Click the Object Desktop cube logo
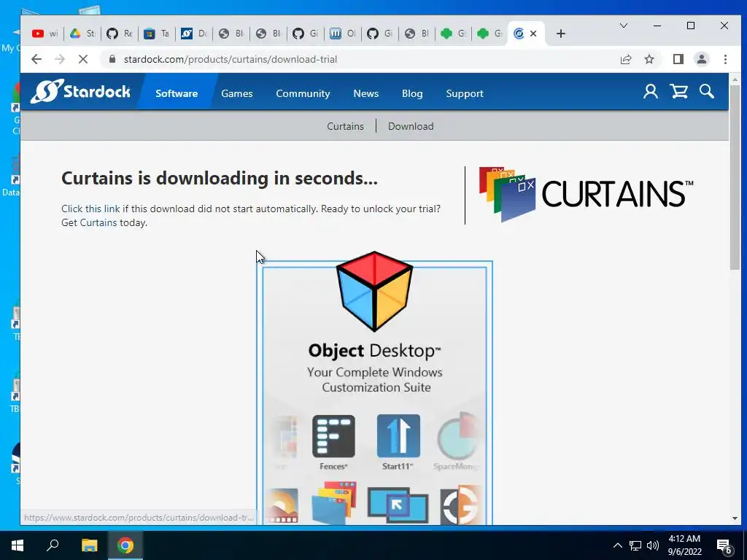747x560 pixels. 374,292
